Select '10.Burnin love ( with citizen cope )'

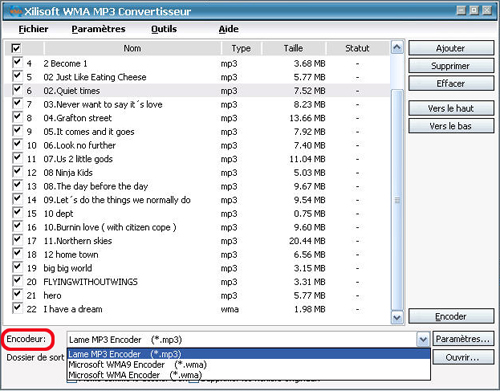[x=197, y=227]
